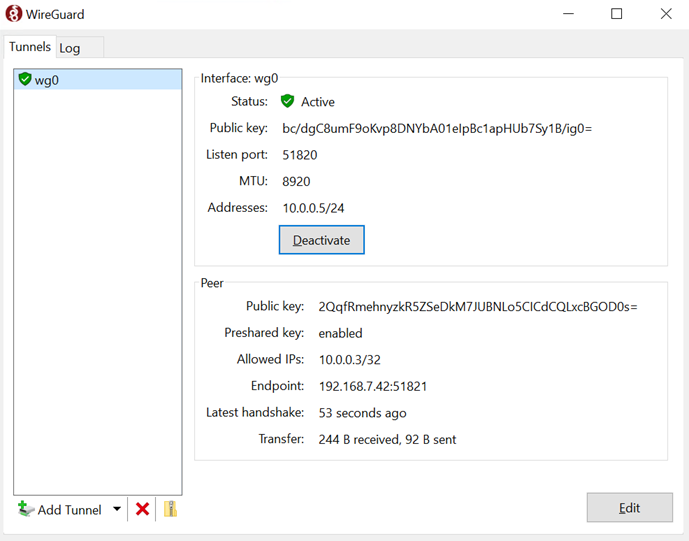Select wg0 in the tunnel list
The image size is (689, 541).
[x=98, y=80]
